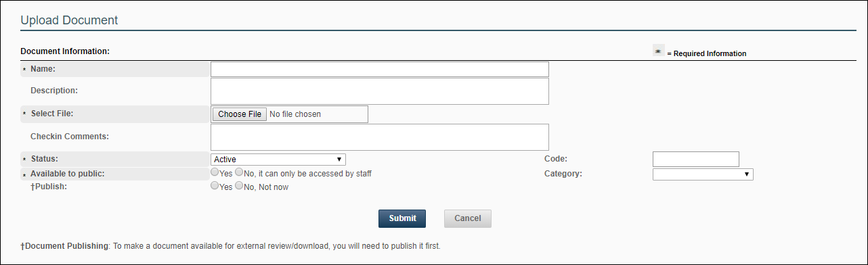Click the Required Information asterisk icon
This screenshot has height=265, width=868.
(x=658, y=51)
